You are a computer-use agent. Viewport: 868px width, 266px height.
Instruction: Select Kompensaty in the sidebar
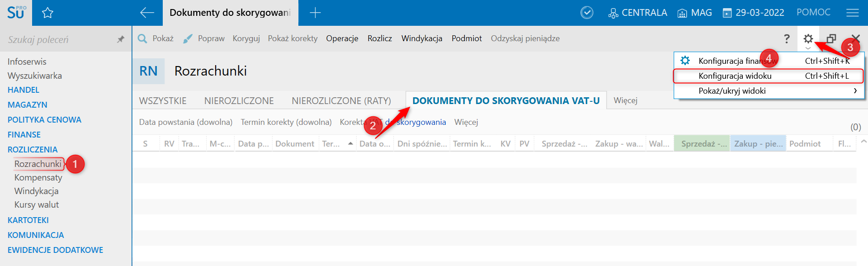click(38, 177)
